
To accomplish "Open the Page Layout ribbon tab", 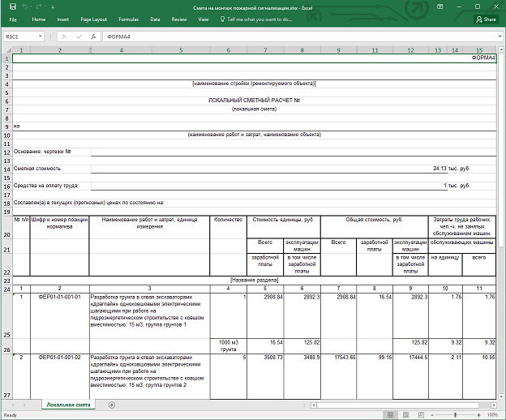I will pos(93,19).
